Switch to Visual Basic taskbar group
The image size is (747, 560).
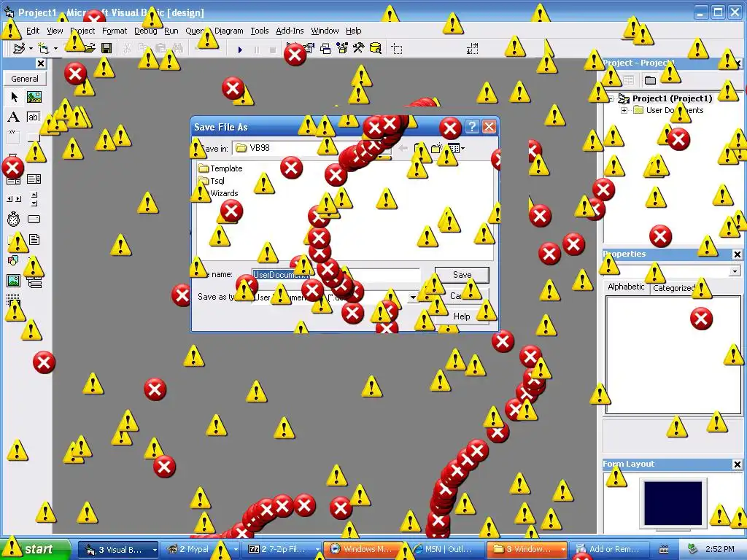(117, 550)
